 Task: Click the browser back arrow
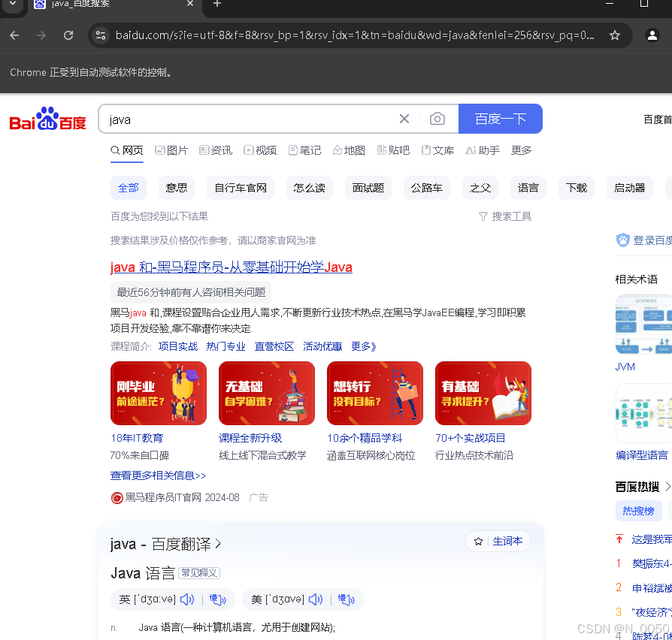(x=14, y=35)
